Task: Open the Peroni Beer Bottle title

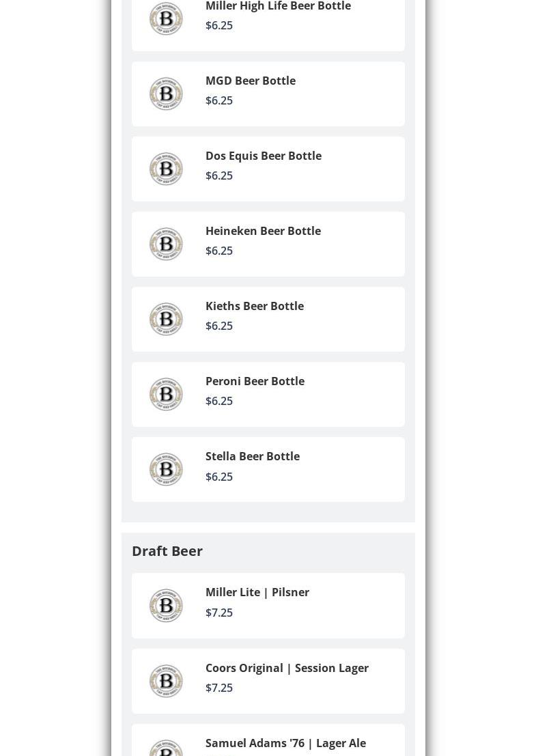Action: pos(255,381)
